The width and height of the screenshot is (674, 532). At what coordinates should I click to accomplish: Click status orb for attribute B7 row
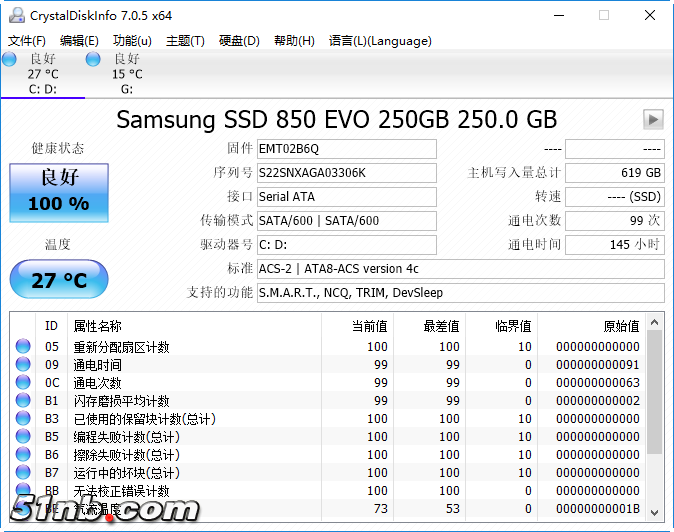pyautogui.click(x=23, y=472)
